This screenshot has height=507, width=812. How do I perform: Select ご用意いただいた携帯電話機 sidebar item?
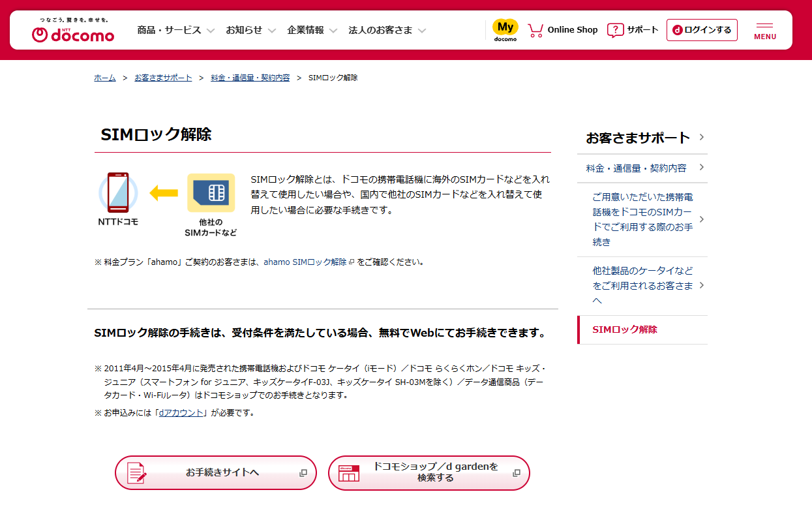(642, 219)
